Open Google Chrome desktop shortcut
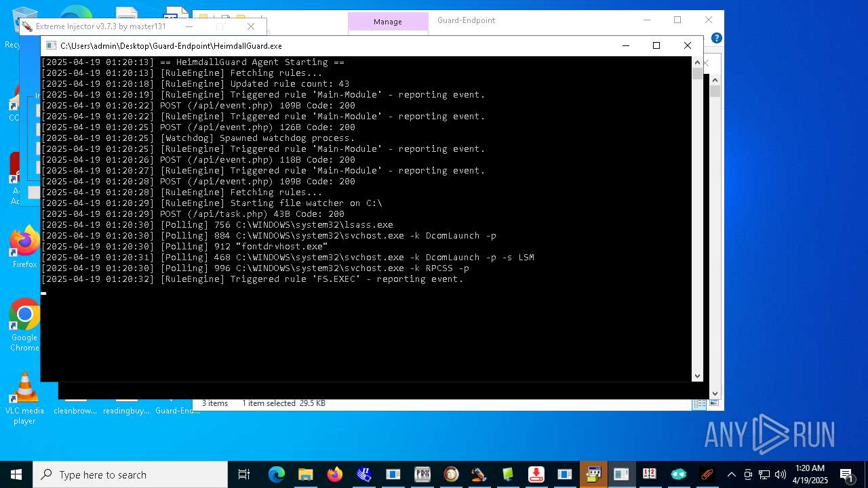Viewport: 868px width, 488px height. [x=24, y=325]
